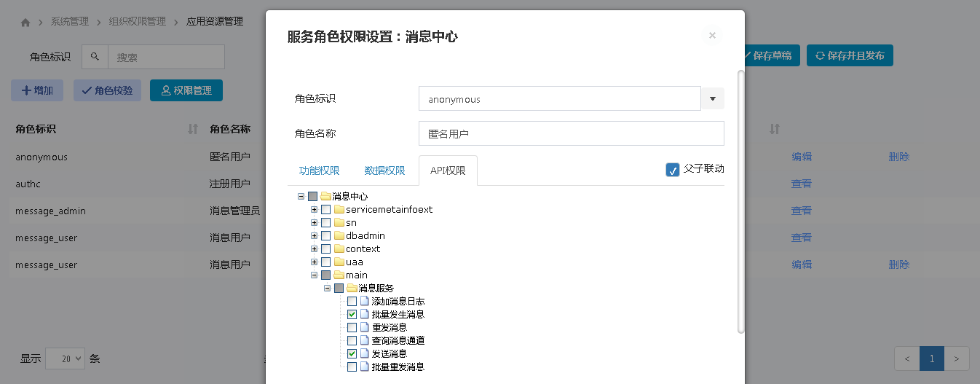Click the 角色名称 input field
Image resolution: width=980 pixels, height=384 pixels.
click(x=571, y=134)
